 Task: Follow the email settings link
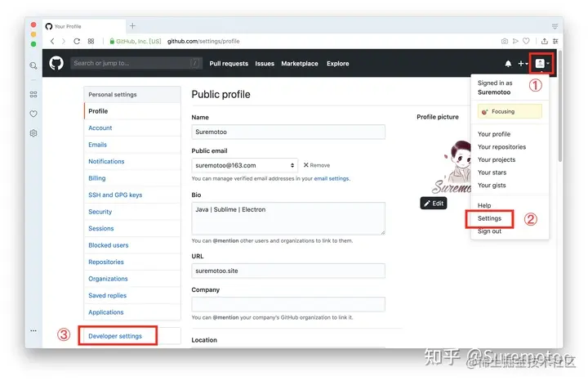[331, 179]
